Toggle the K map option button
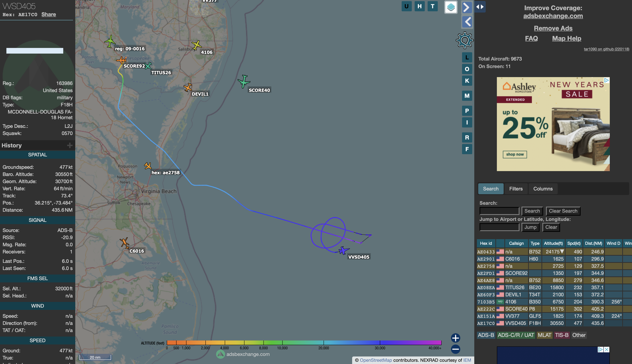Screen dimensions: 632x364 tap(467, 81)
